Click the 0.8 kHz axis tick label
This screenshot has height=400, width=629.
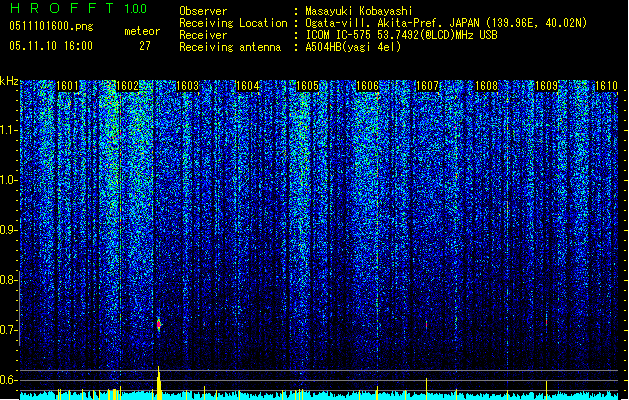8,280
